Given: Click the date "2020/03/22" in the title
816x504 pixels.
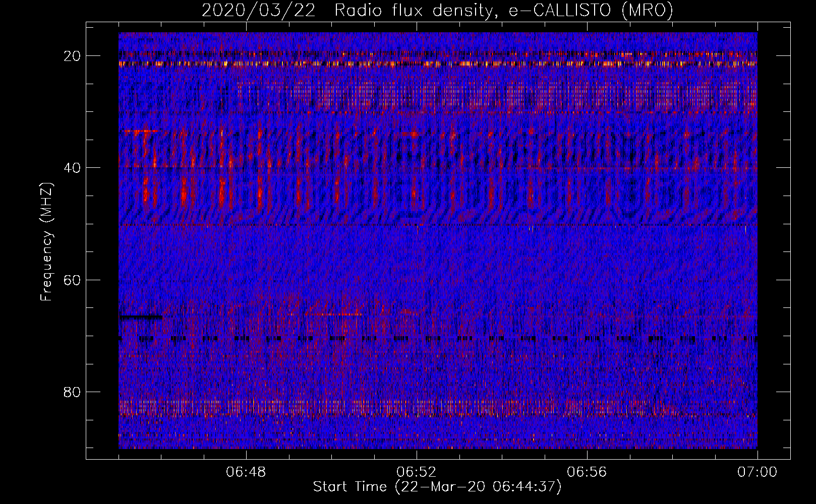Looking at the screenshot, I should [x=259, y=11].
